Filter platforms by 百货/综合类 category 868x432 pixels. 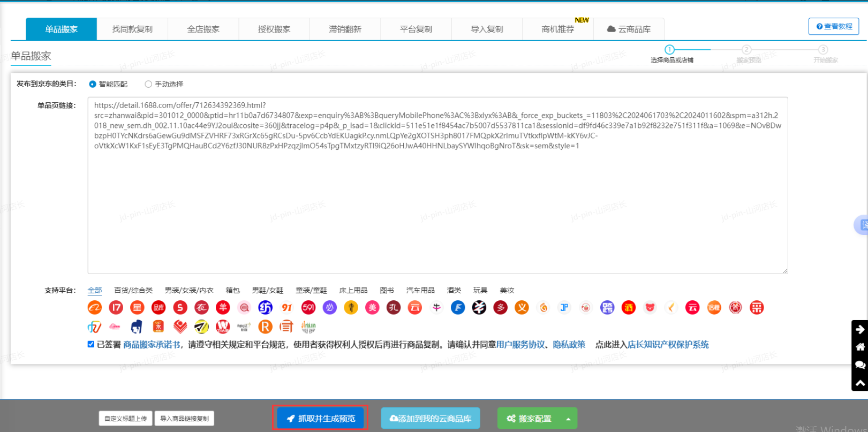pos(133,290)
